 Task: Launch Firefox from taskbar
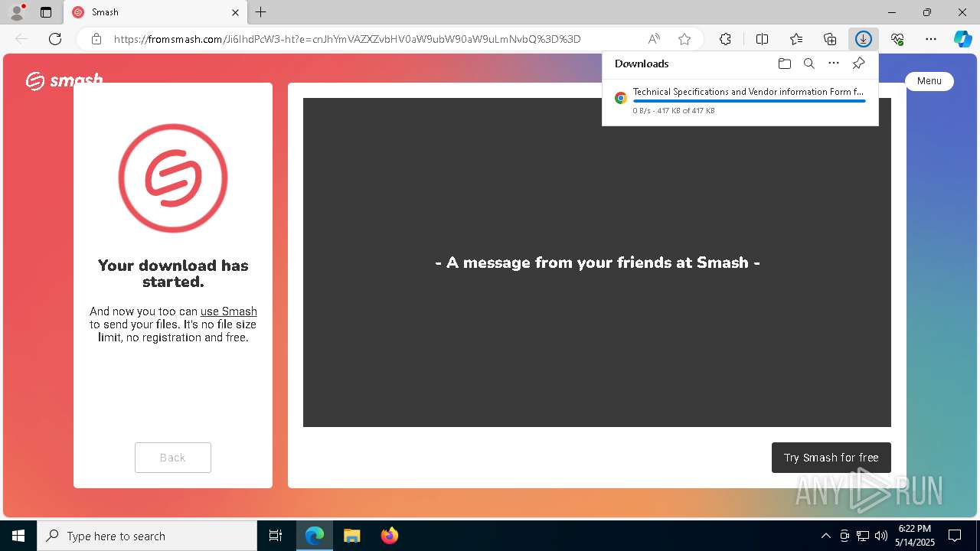(389, 536)
